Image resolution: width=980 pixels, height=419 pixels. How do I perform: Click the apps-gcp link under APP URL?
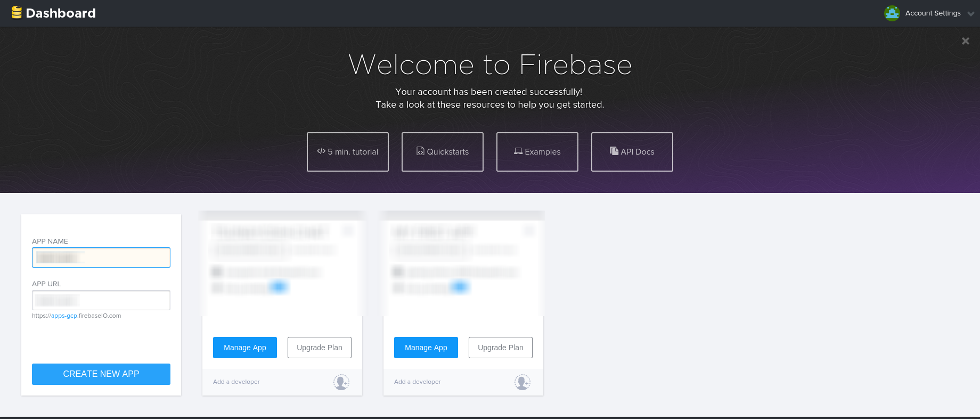click(x=64, y=316)
